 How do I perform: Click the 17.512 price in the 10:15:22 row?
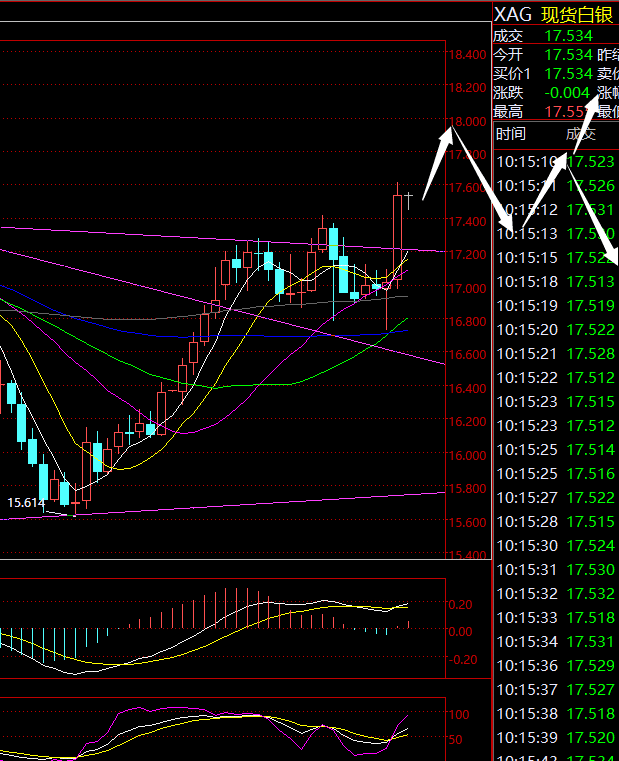(590, 378)
